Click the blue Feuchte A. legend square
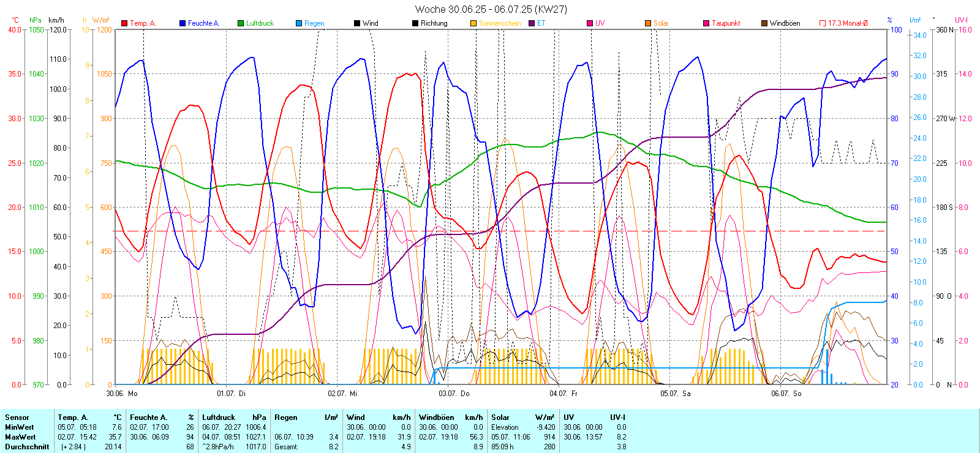The height and width of the screenshot is (453, 980). (183, 23)
